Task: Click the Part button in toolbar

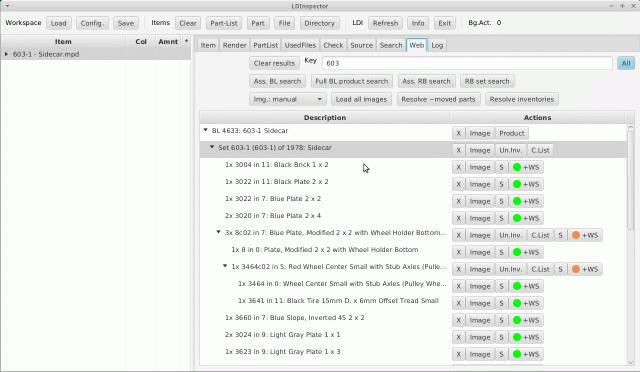Action: point(258,23)
